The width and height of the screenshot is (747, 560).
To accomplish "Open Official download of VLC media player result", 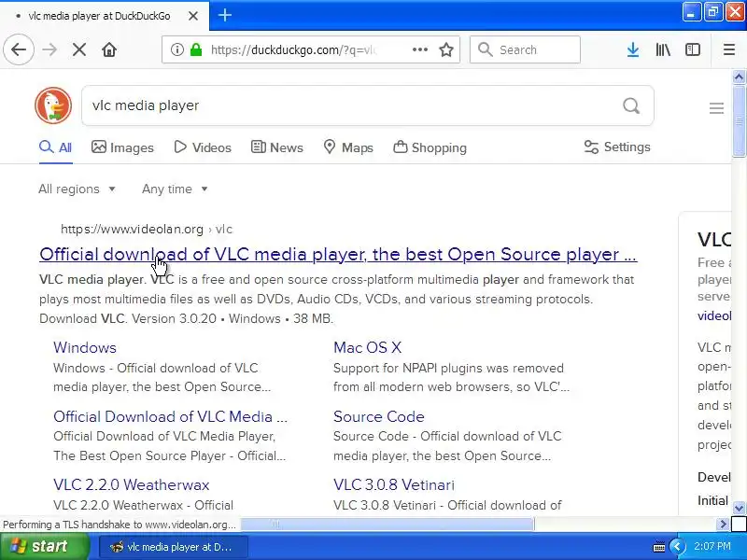I will click(338, 254).
